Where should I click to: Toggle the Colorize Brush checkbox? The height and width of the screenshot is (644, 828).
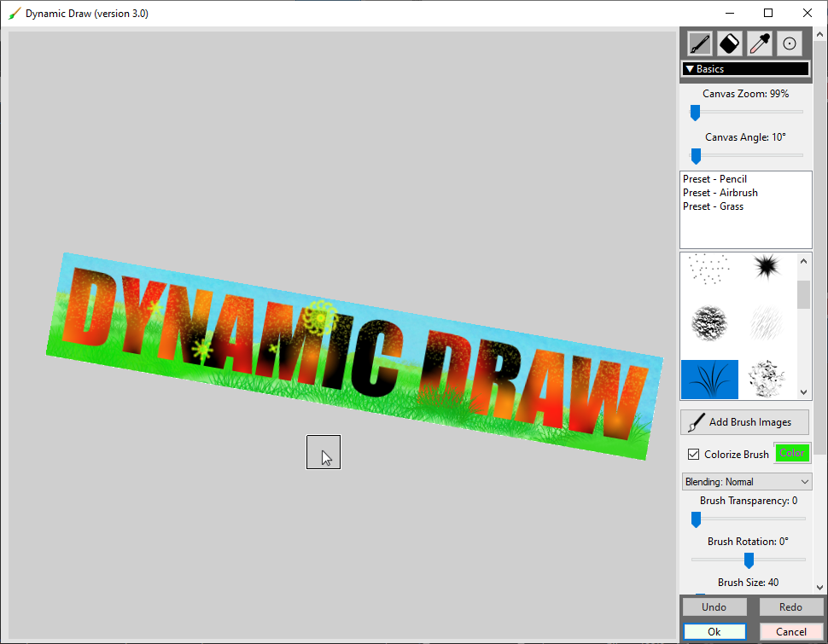694,454
